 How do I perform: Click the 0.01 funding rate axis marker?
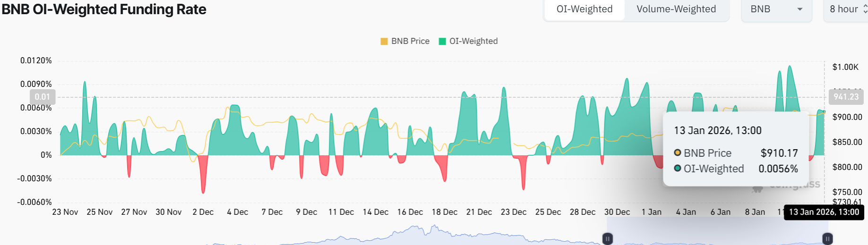coord(43,97)
